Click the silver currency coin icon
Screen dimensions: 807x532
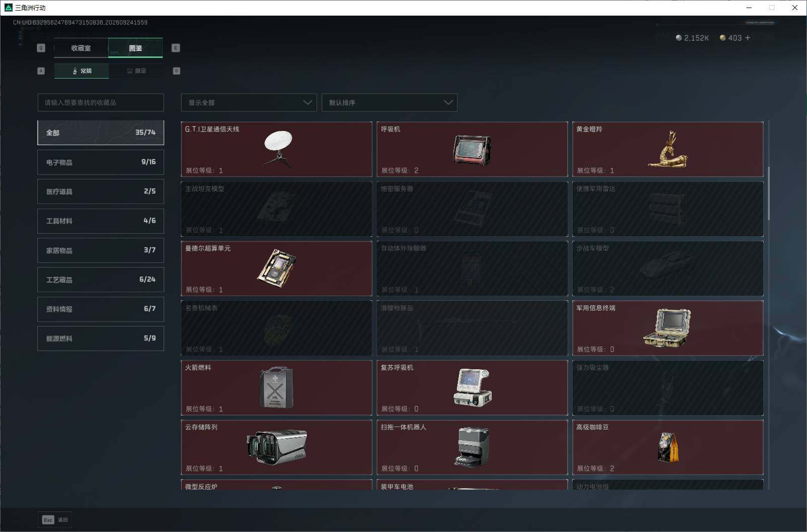click(x=679, y=38)
